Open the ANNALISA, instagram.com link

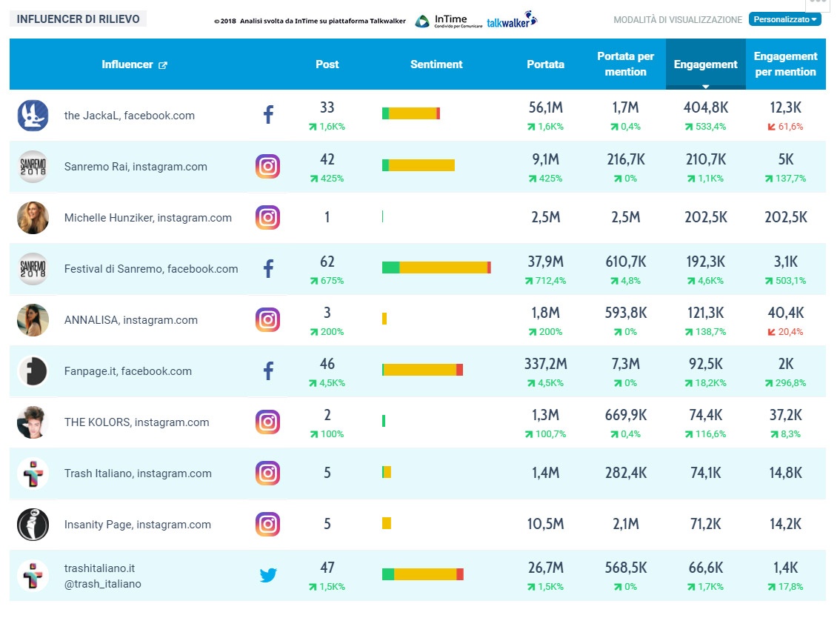pyautogui.click(x=130, y=320)
